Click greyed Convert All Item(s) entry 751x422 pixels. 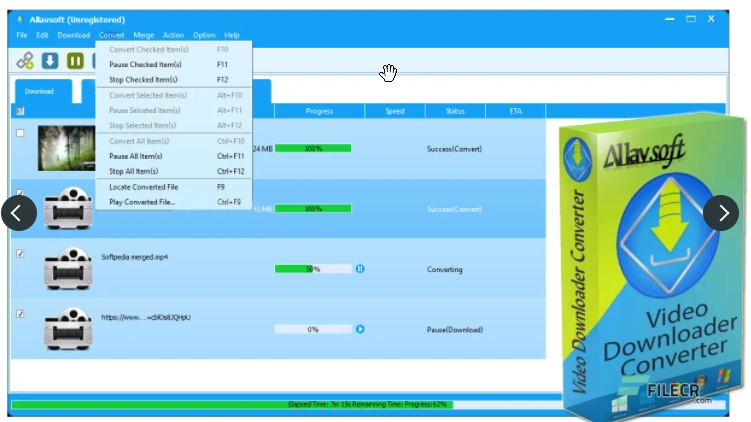click(x=174, y=141)
